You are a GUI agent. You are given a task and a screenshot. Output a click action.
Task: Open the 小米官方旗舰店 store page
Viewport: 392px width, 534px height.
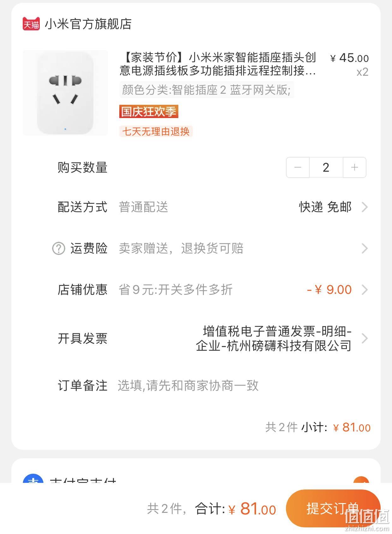pos(88,24)
